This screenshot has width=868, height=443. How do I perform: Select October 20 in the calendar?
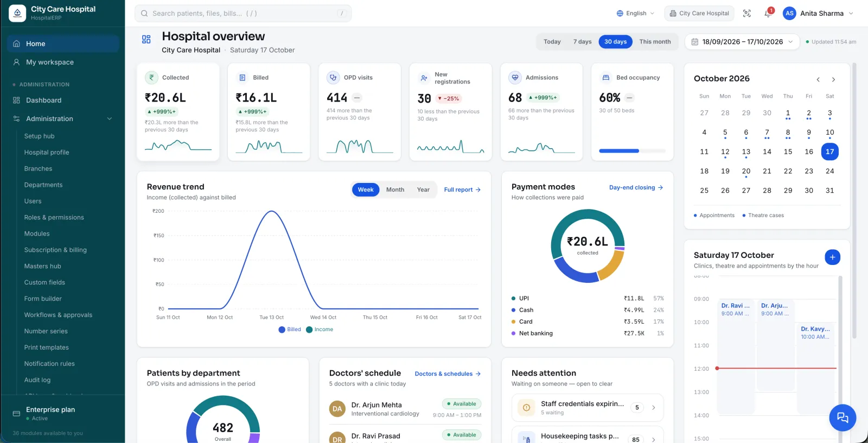tap(746, 172)
